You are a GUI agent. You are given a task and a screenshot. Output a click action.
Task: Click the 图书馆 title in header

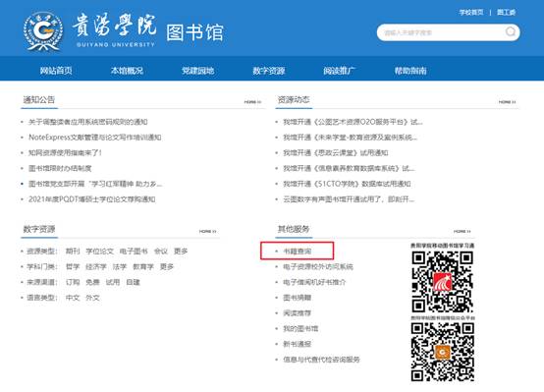click(x=194, y=32)
